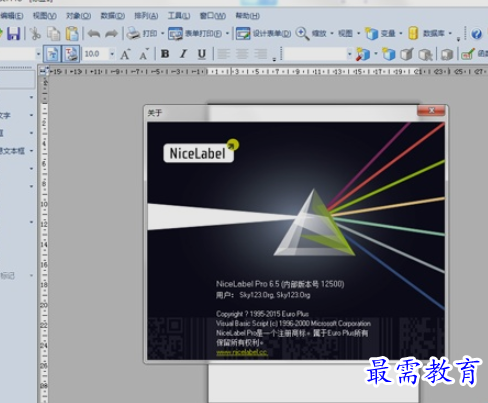Open the 视图(V) menu

pos(45,16)
